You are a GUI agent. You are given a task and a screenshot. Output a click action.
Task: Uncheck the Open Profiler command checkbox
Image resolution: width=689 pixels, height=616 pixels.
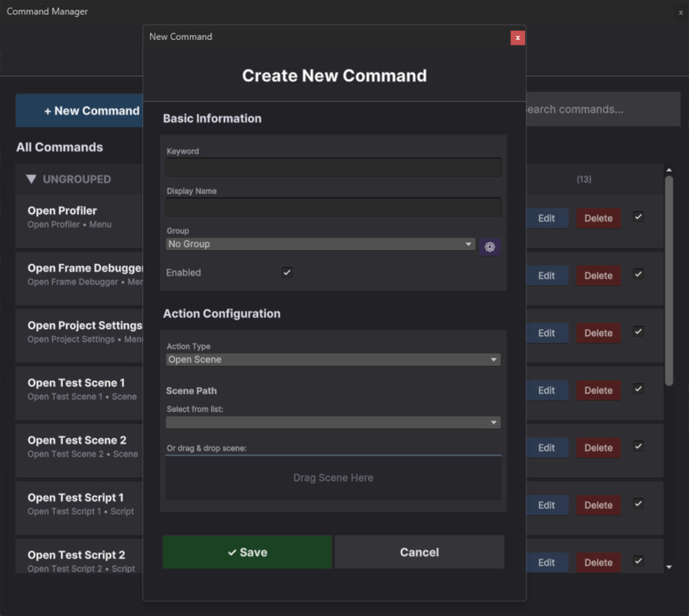(x=638, y=217)
